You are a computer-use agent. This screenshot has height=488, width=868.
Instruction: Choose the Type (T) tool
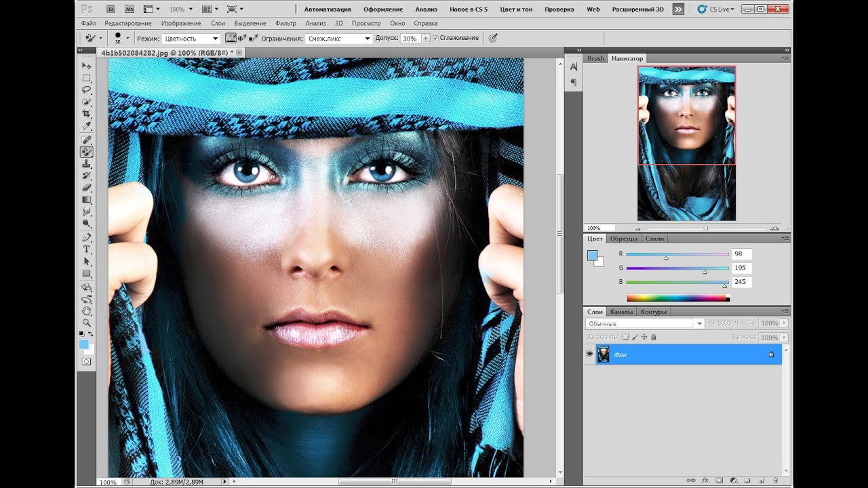click(x=87, y=249)
